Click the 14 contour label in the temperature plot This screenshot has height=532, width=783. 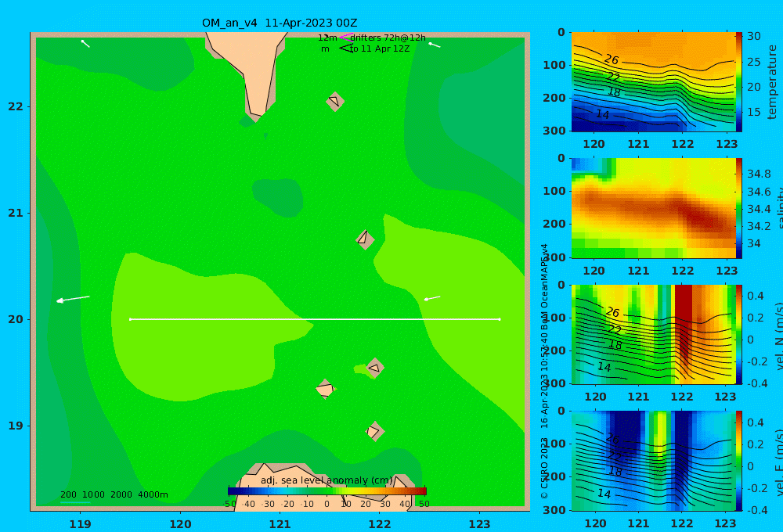pos(603,114)
